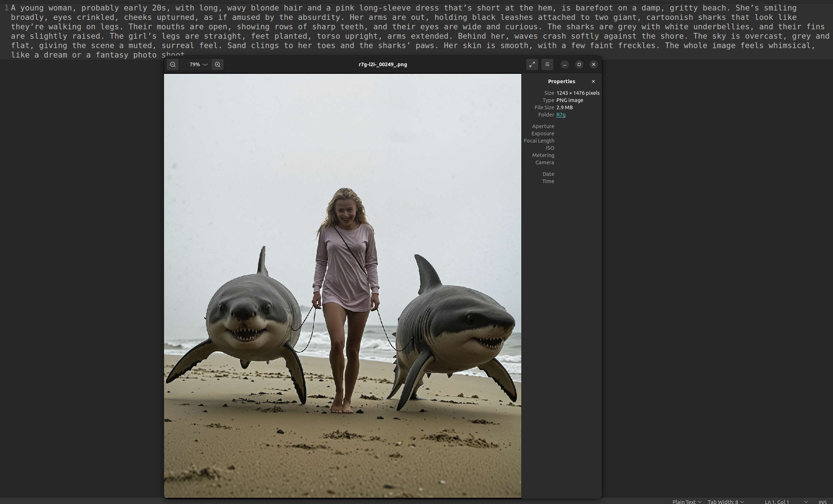833x504 pixels.
Task: Open the Tab Width: 8 dropdown
Action: tap(725, 501)
